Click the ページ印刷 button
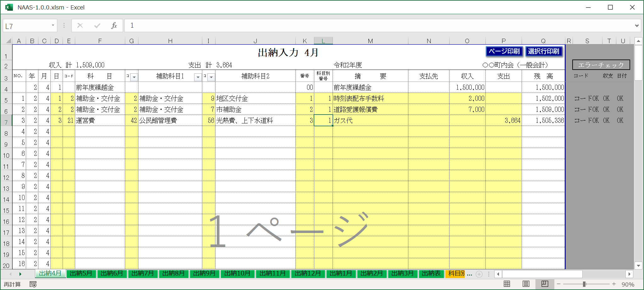Viewport: 644px width, 290px height. (x=504, y=51)
